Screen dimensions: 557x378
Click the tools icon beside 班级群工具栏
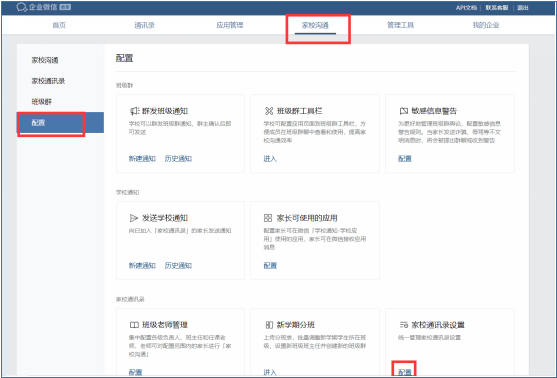[x=269, y=111]
